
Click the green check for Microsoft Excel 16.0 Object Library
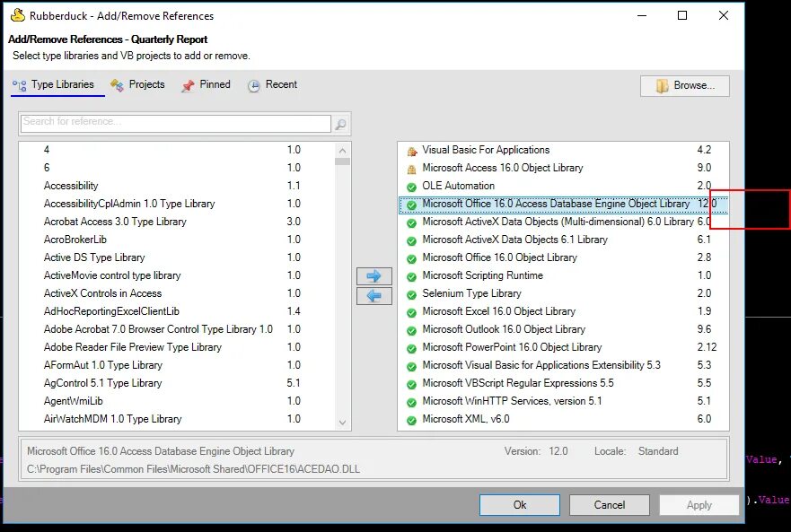click(x=411, y=312)
